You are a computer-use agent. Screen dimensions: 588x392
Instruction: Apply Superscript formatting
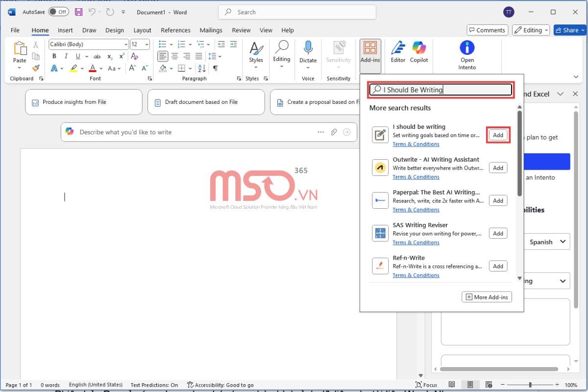[x=122, y=56]
